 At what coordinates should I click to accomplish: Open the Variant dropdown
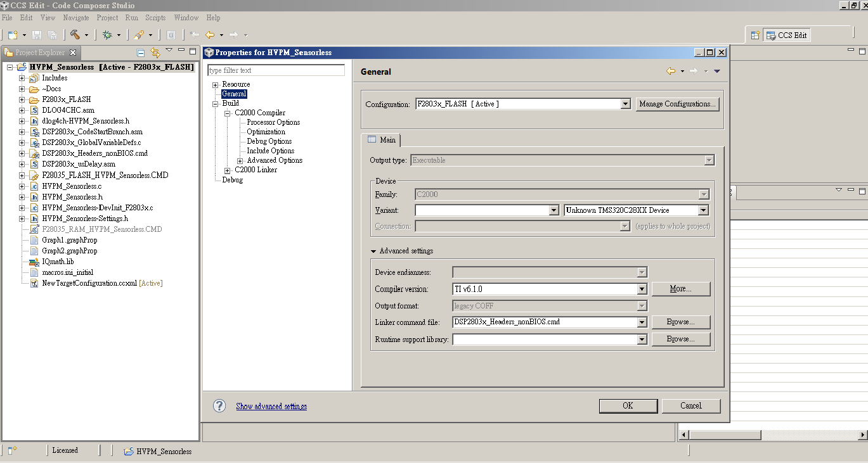pyautogui.click(x=554, y=210)
